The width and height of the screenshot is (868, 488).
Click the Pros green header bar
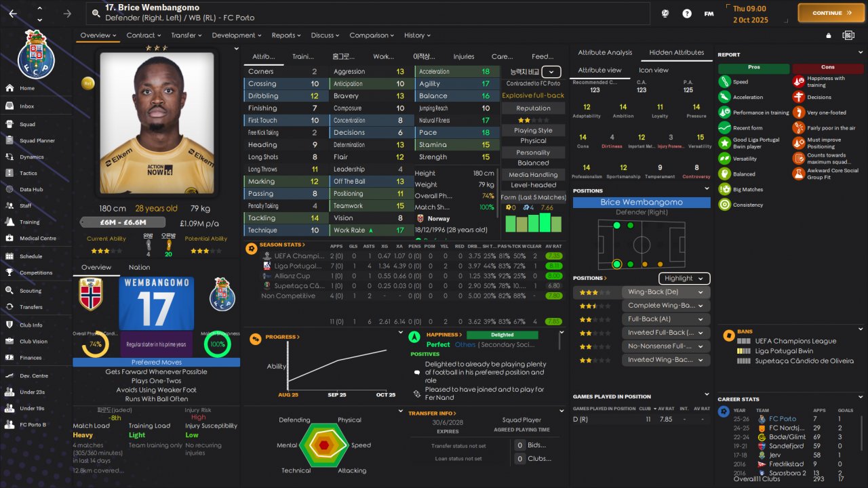(753, 68)
